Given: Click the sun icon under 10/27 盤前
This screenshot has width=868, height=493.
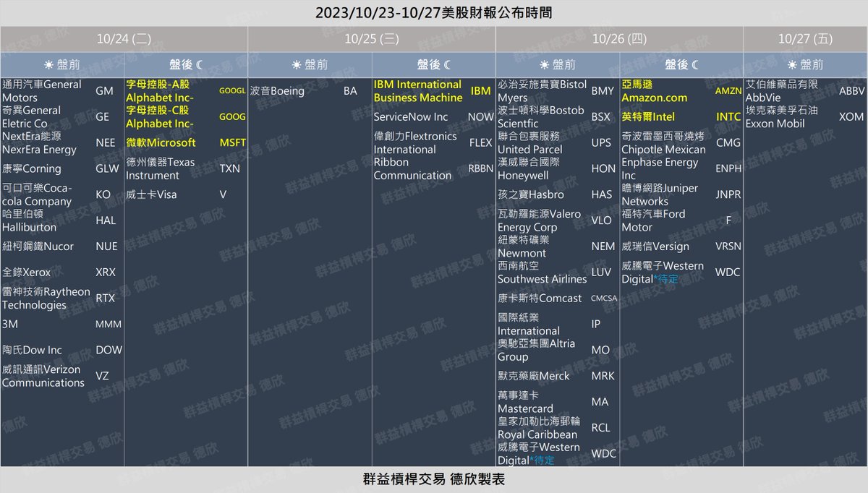Looking at the screenshot, I should click(791, 65).
